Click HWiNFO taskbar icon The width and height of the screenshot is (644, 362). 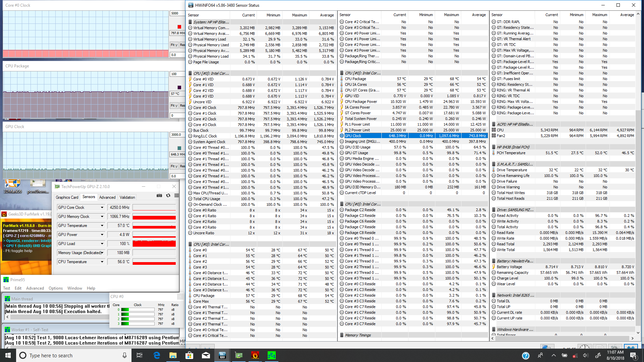[x=222, y=355]
